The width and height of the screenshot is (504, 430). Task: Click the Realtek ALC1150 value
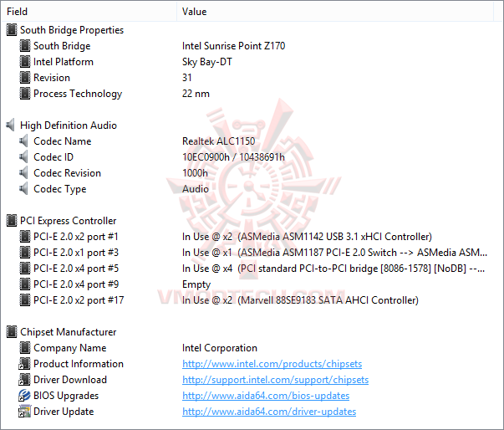(218, 141)
